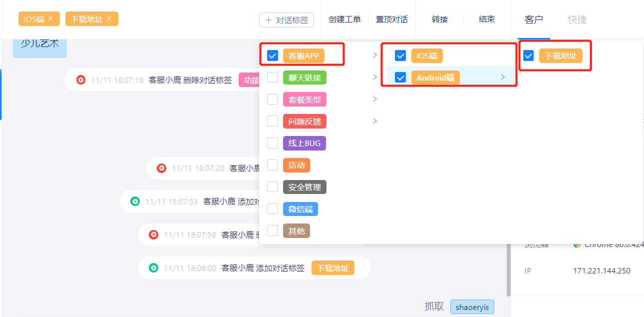Check the 其他 checkbox

coord(273,230)
